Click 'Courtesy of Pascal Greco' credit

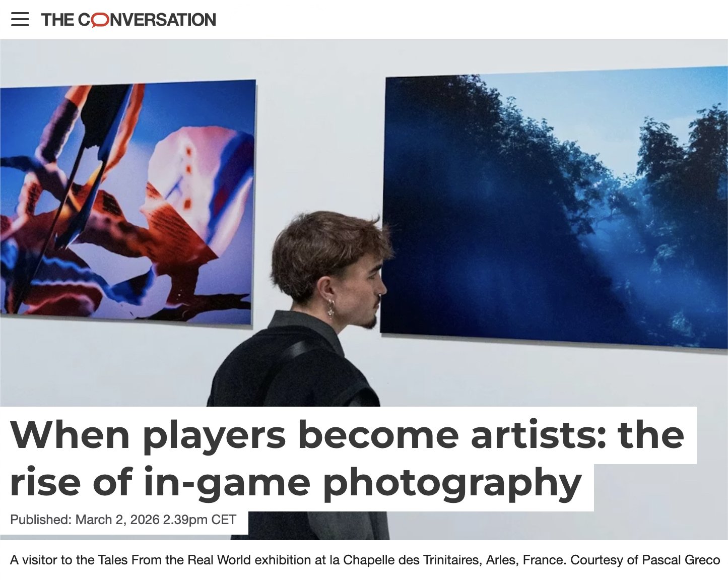pyautogui.click(x=645, y=560)
